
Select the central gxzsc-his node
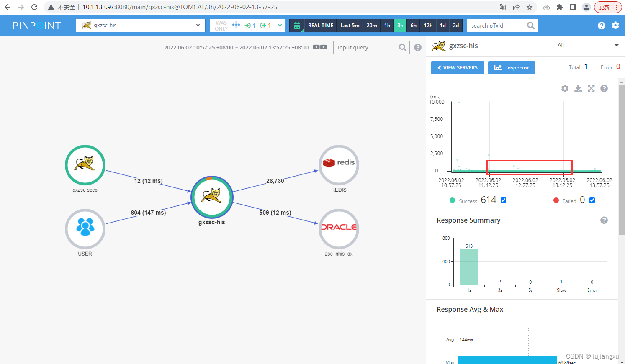tap(212, 197)
